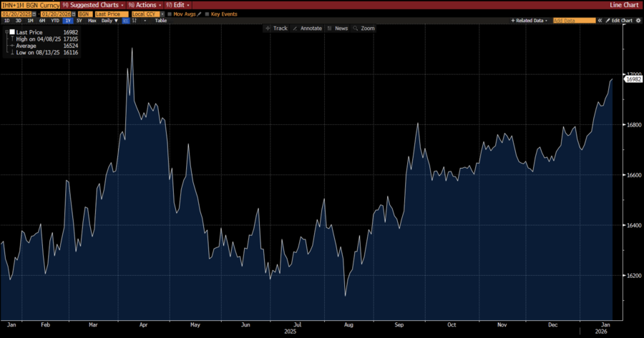
Task: Click the Add Data input field
Action: click(574, 21)
